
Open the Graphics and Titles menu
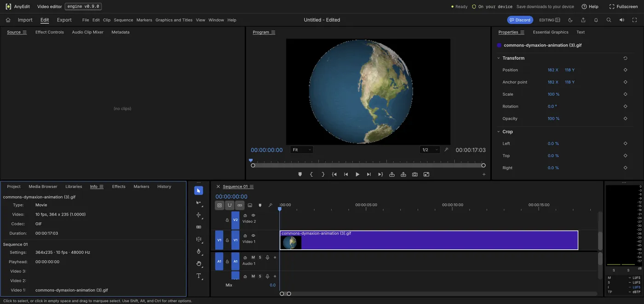coord(174,20)
